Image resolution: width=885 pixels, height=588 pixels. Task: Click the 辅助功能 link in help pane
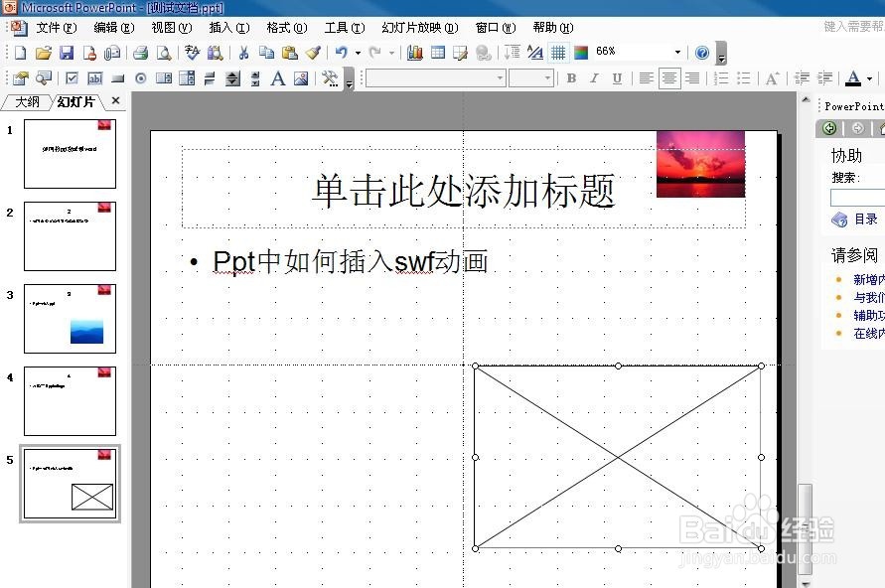click(867, 315)
